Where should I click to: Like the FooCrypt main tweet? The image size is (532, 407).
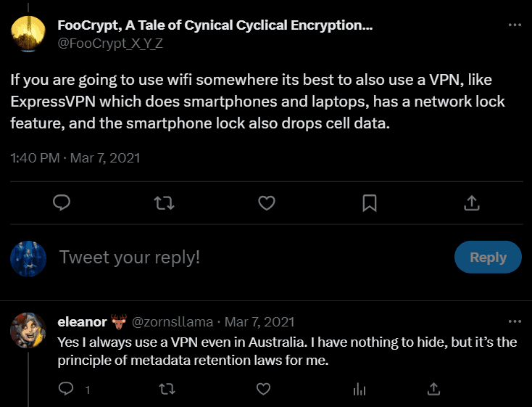point(267,202)
